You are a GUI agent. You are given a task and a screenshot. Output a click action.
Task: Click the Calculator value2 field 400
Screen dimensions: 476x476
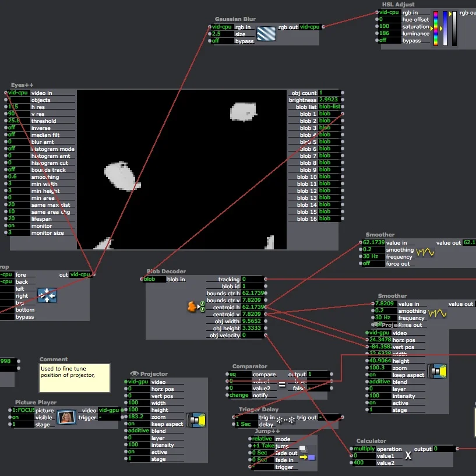coord(364,463)
